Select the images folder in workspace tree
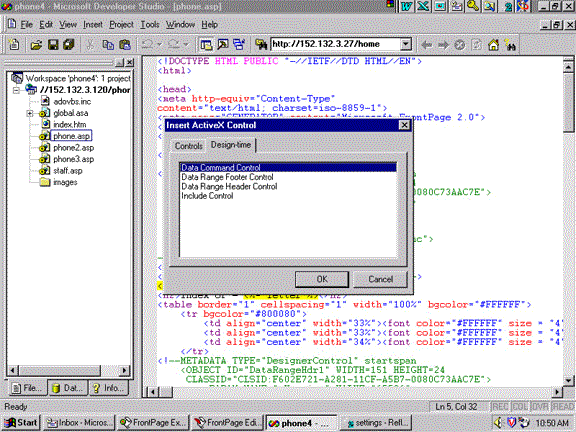The width and height of the screenshot is (576, 432). point(65,182)
